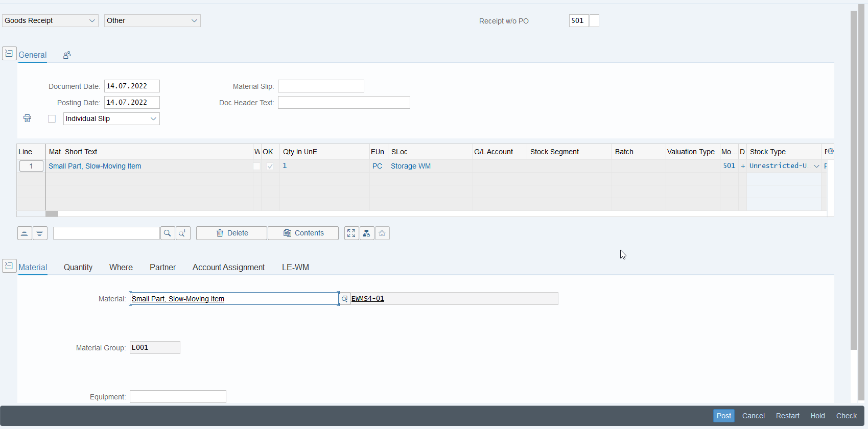Image resolution: width=868 pixels, height=429 pixels.
Task: Open the vendor/partner tab icon beside General
Action: click(x=67, y=55)
